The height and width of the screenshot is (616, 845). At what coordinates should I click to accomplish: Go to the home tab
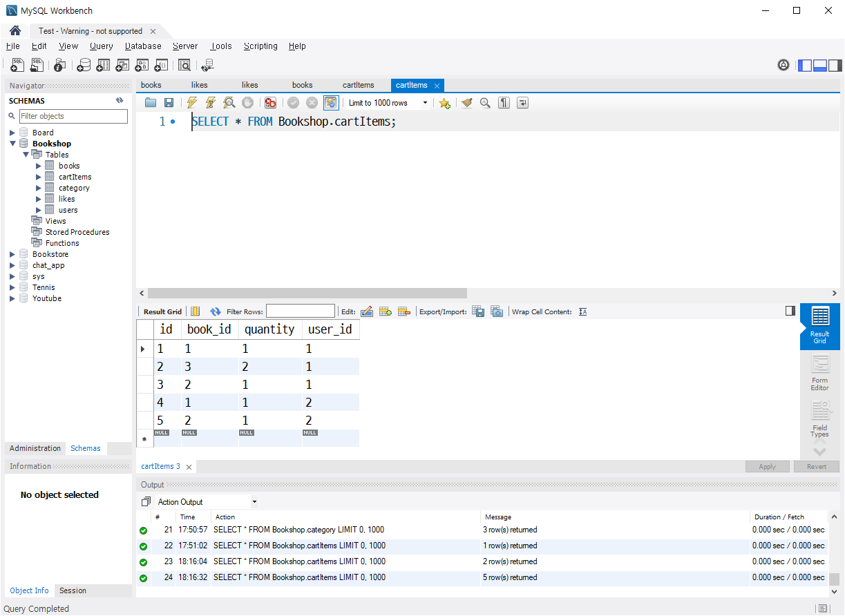coord(15,31)
